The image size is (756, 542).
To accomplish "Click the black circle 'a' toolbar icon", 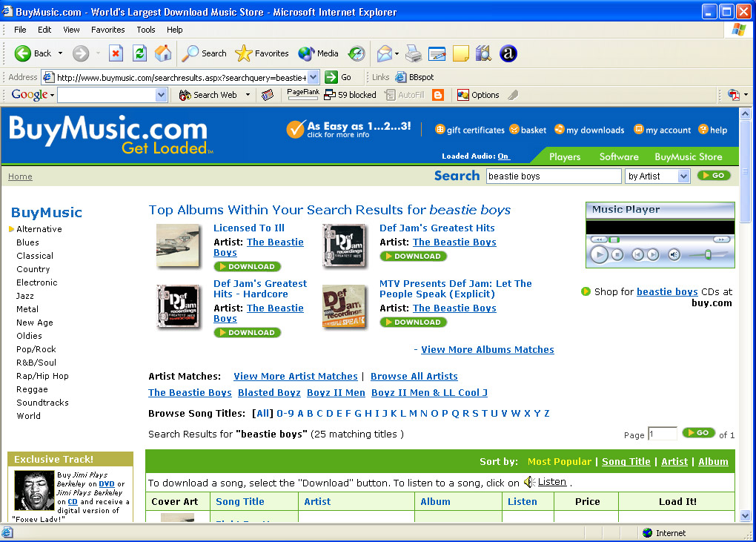I will pyautogui.click(x=508, y=53).
